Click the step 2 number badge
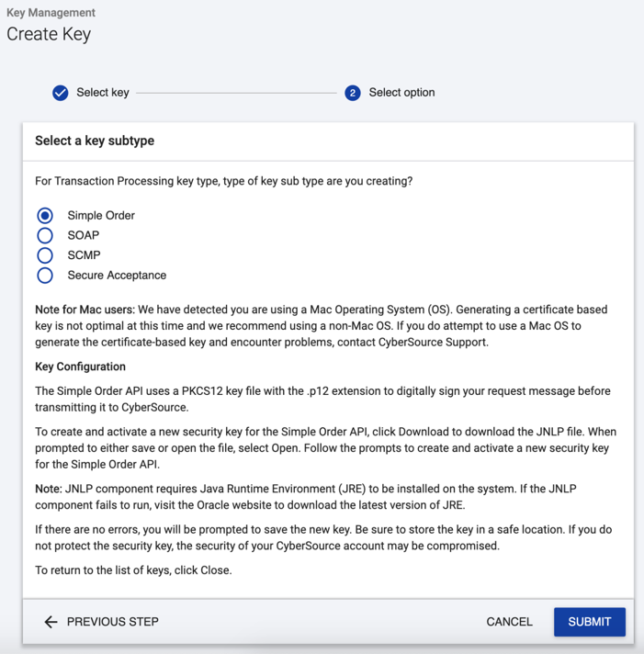The width and height of the screenshot is (644, 654). pyautogui.click(x=353, y=93)
